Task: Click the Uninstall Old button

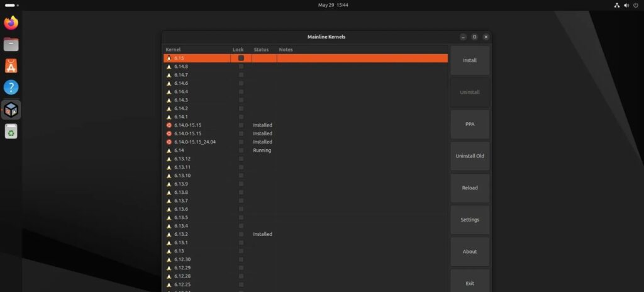Action: tap(470, 156)
